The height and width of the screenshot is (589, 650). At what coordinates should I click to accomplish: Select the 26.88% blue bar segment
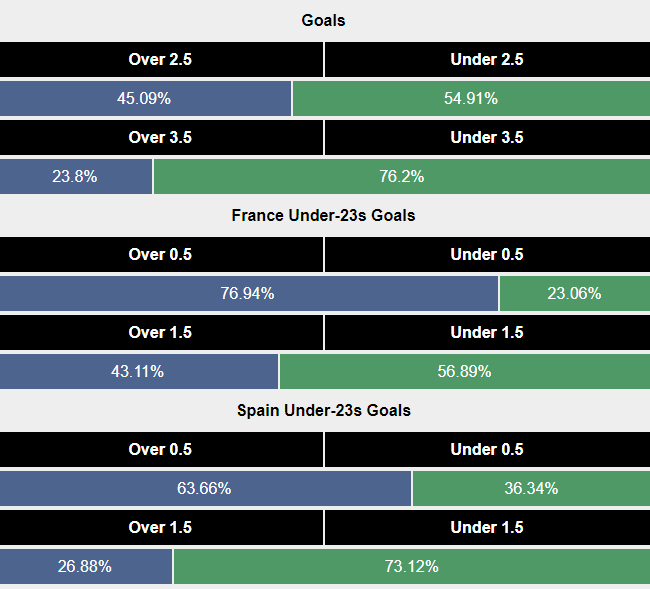[x=85, y=566]
